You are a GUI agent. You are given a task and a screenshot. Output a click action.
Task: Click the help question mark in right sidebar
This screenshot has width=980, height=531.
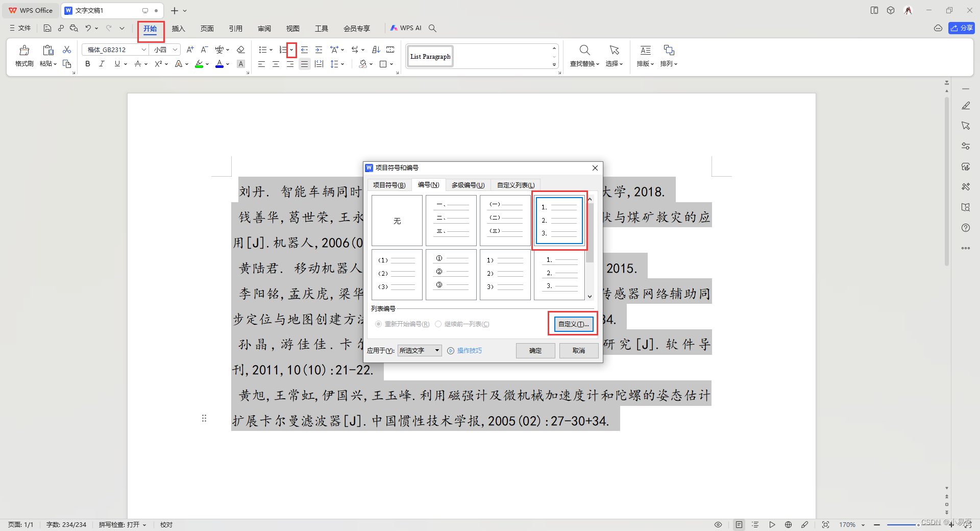pos(966,228)
